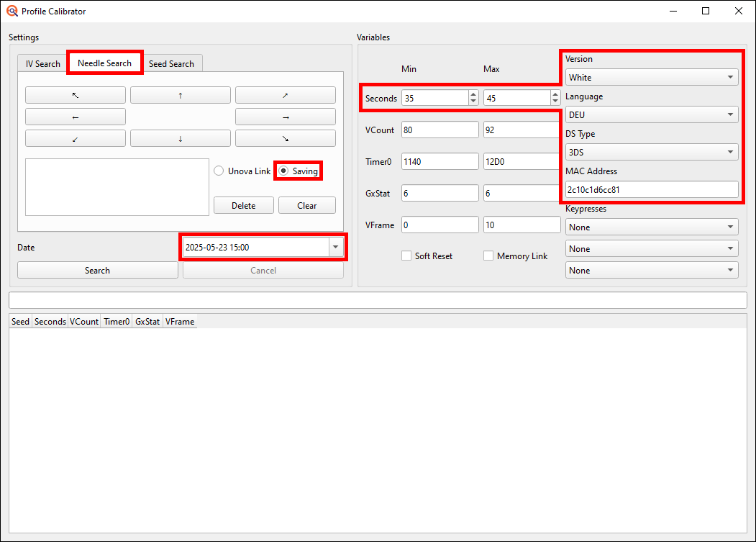Switch to the Seed Search tab
This screenshot has width=756, height=542.
[171, 64]
